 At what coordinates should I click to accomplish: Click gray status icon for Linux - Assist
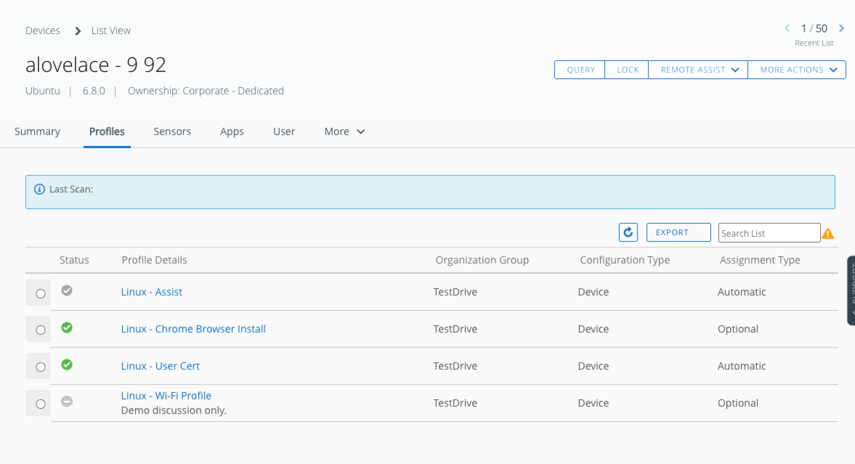67,291
